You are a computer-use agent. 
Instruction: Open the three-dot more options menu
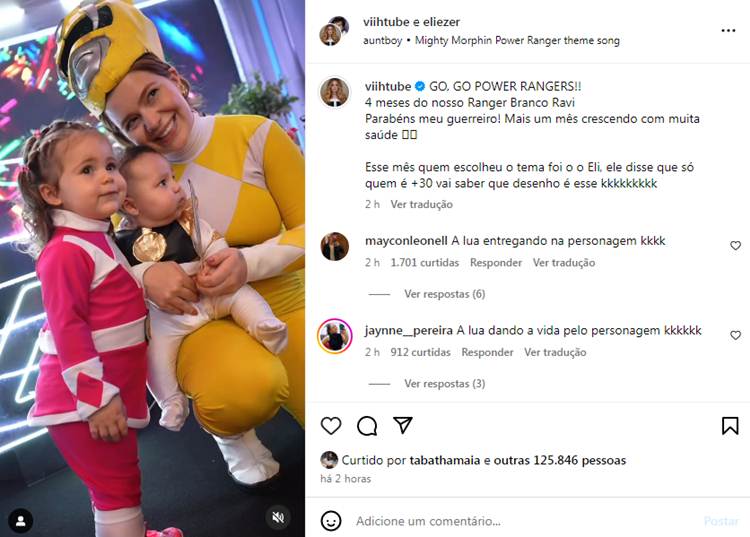728,31
